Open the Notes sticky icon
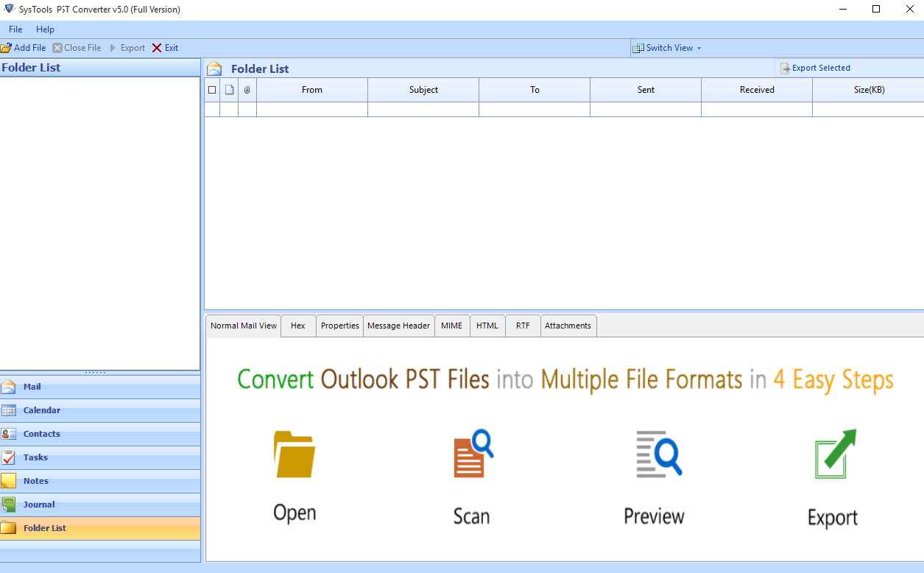This screenshot has height=573, width=924. click(9, 481)
